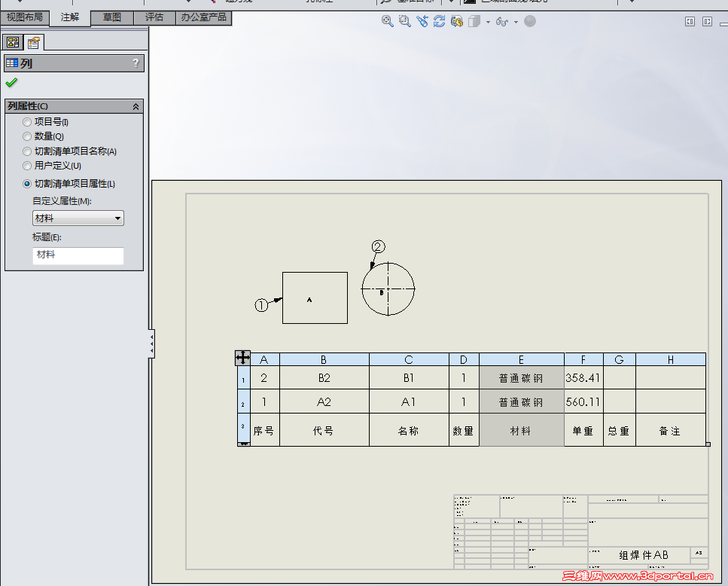
Task: Switch to 注解 tab
Action: coord(70,17)
